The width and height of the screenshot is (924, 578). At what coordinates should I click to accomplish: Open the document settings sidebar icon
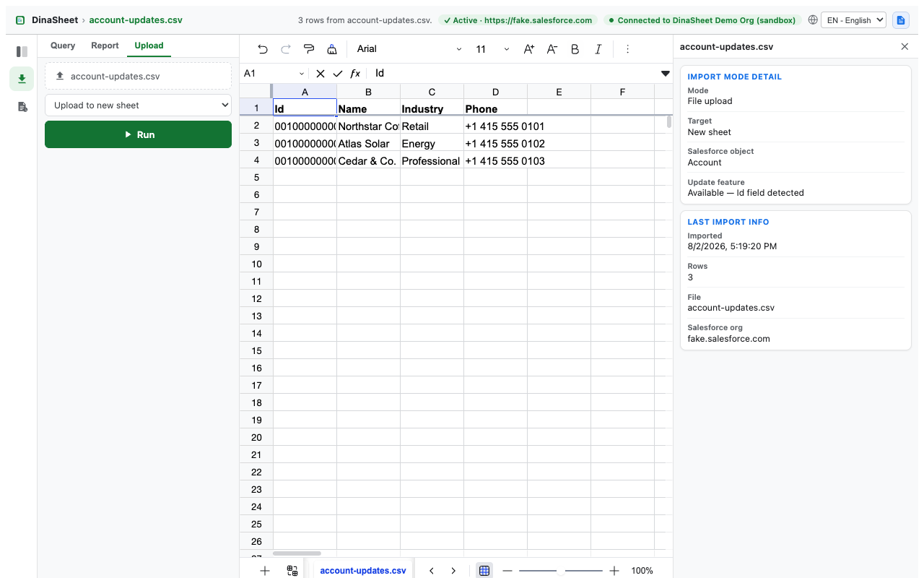coord(22,107)
